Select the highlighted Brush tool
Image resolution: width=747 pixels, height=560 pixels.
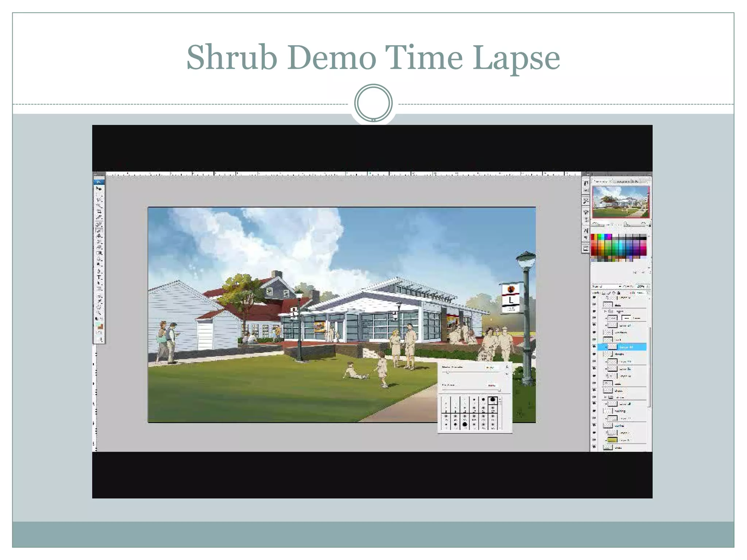point(99,229)
